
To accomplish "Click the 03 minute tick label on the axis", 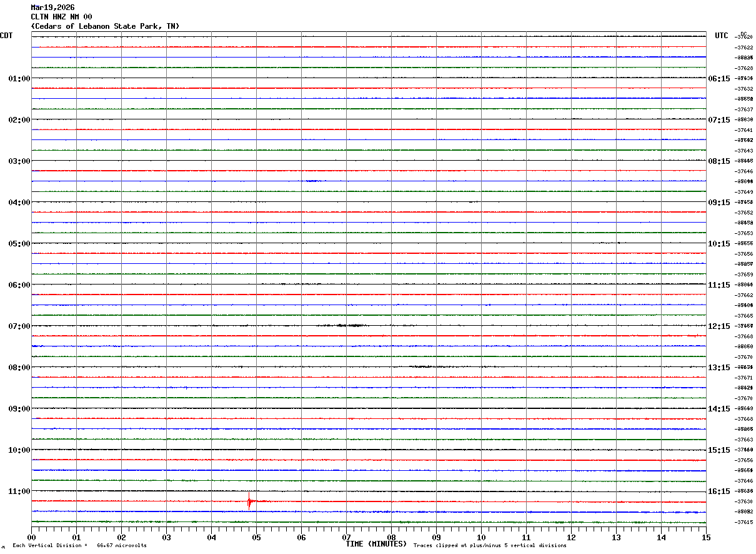I will (x=166, y=537).
